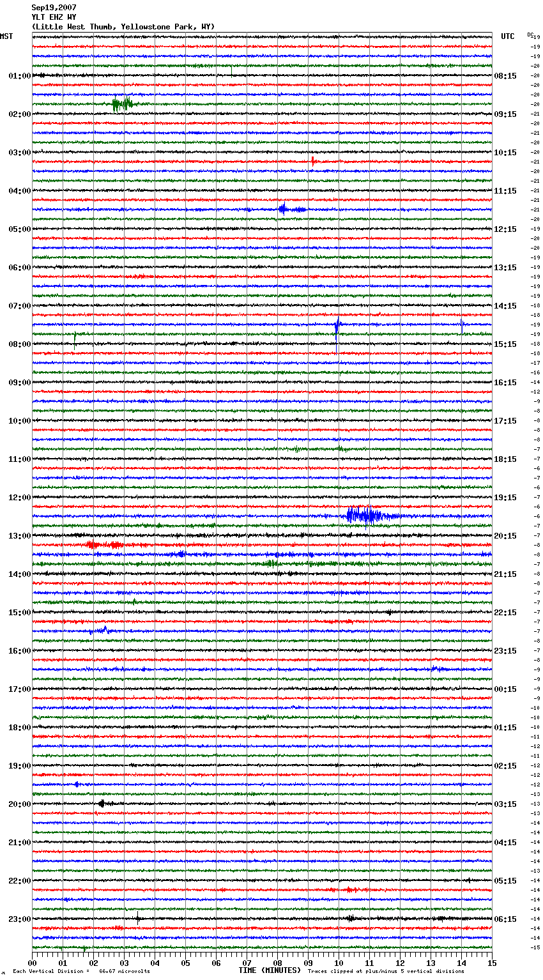Click the 08:00 MST time label
The height and width of the screenshot is (980, 543).
click(20, 344)
